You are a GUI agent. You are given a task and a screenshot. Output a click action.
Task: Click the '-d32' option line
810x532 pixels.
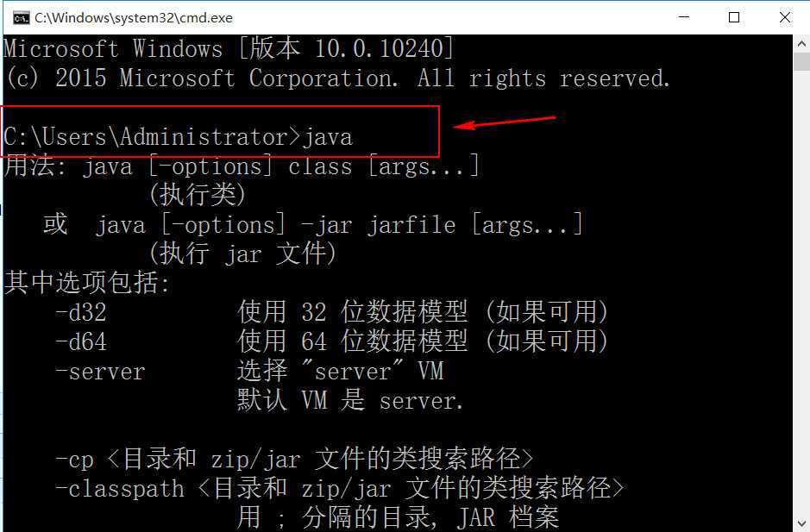point(331,311)
